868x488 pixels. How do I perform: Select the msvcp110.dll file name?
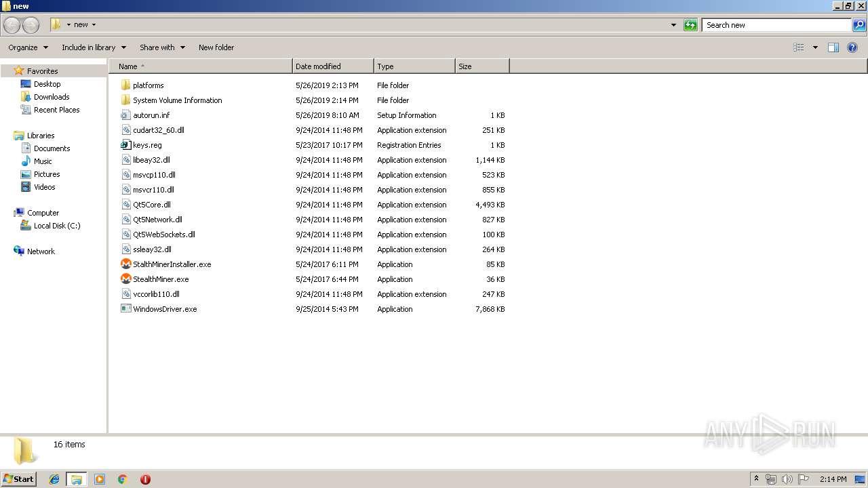coord(154,175)
